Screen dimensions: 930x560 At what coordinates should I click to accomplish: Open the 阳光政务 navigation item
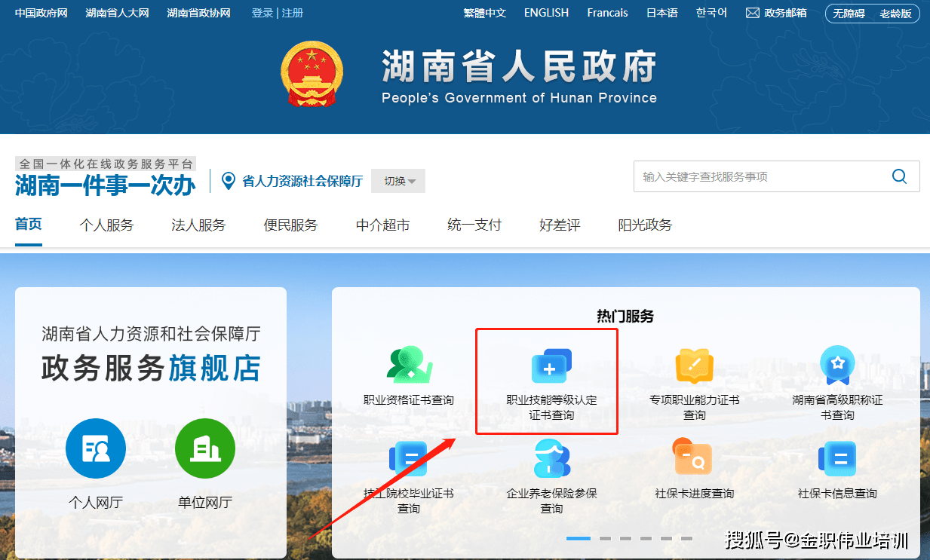point(645,225)
